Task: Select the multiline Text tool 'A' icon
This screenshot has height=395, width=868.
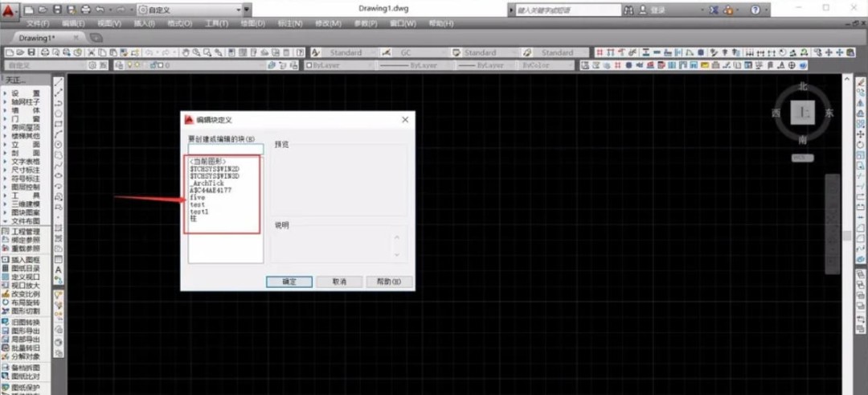Action: click(59, 270)
